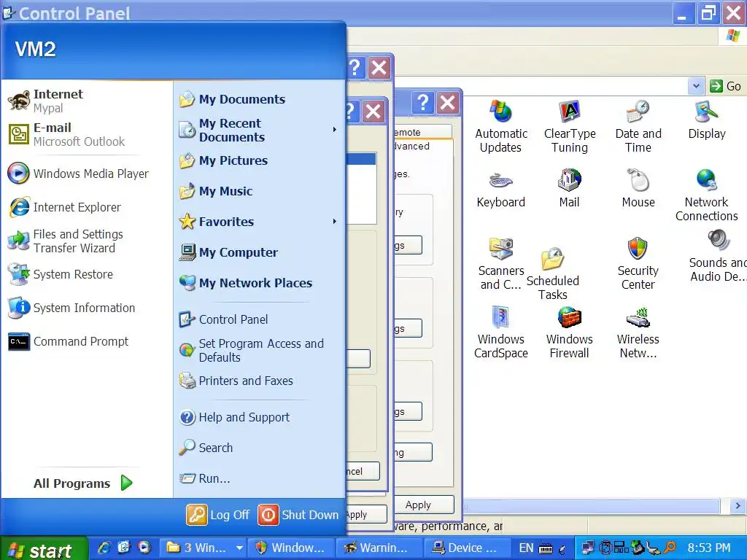The image size is (747, 560).
Task: Click Internet Explorer quick launch icon
Action: pos(104,548)
